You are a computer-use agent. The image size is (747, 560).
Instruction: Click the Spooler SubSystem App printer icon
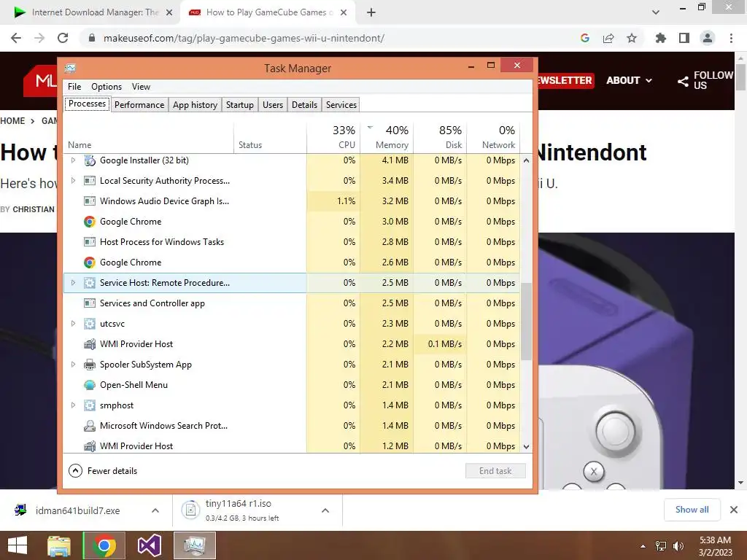[90, 365]
